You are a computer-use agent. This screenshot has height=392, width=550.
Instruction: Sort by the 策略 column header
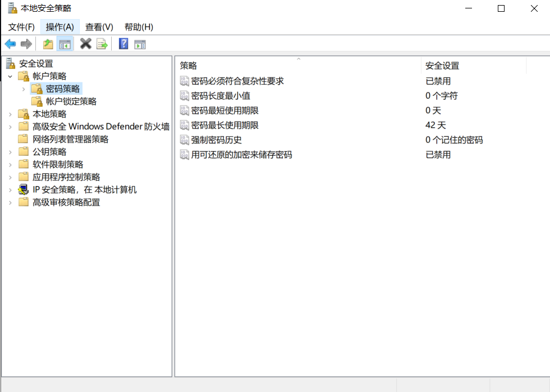[x=298, y=65]
